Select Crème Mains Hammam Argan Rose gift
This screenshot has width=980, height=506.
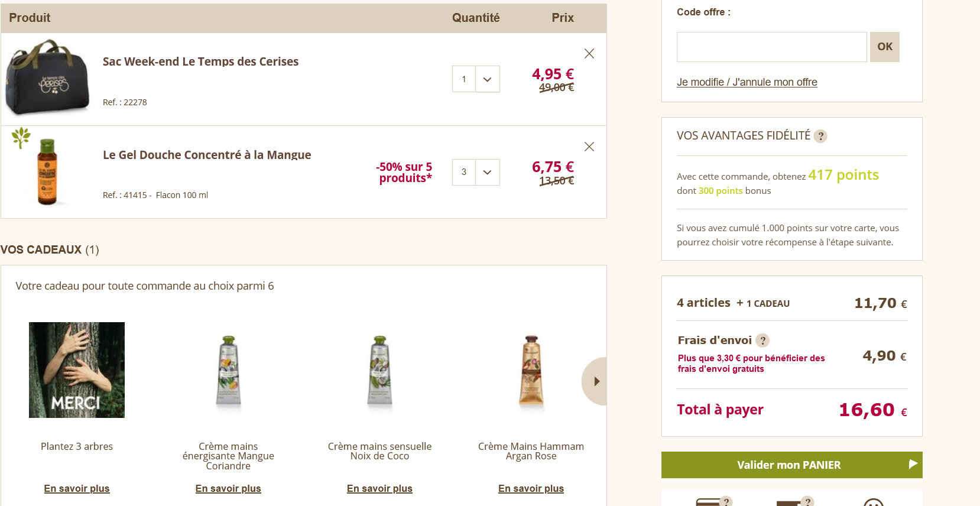(x=531, y=371)
